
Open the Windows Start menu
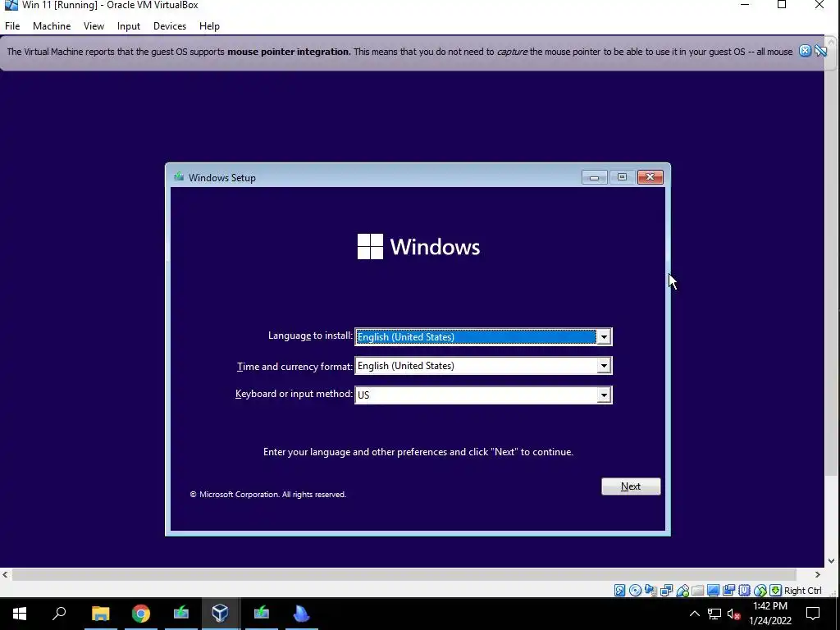click(x=20, y=614)
